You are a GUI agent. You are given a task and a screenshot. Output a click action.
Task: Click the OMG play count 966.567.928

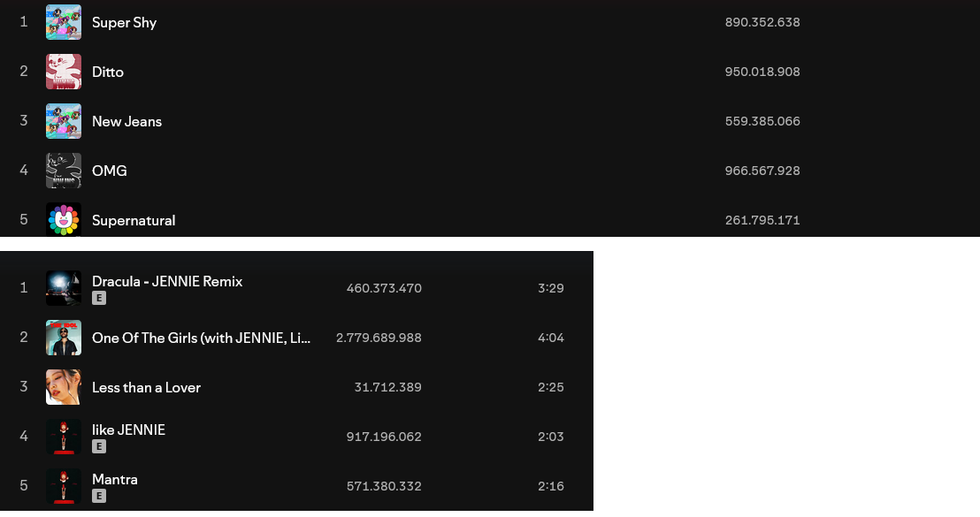762,171
